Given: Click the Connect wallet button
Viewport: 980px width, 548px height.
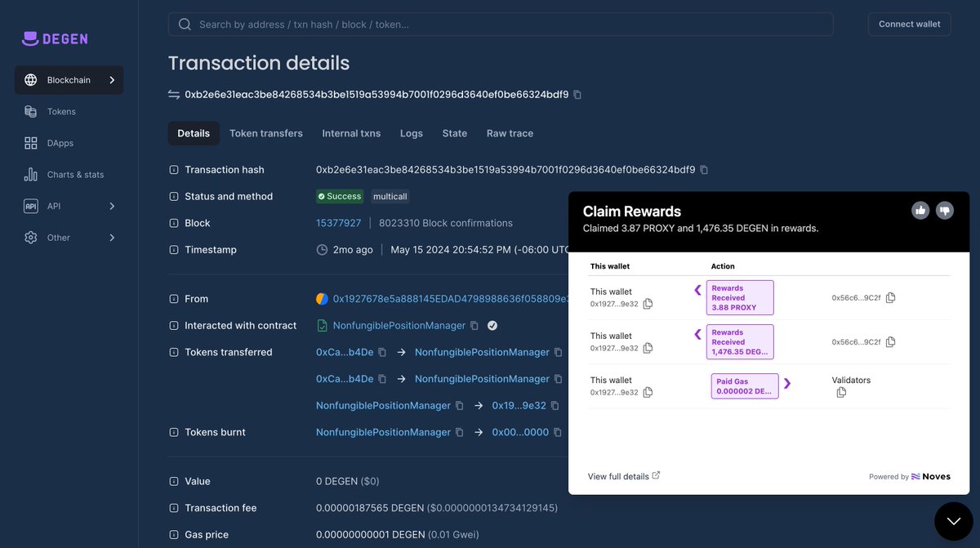Looking at the screenshot, I should 909,25.
